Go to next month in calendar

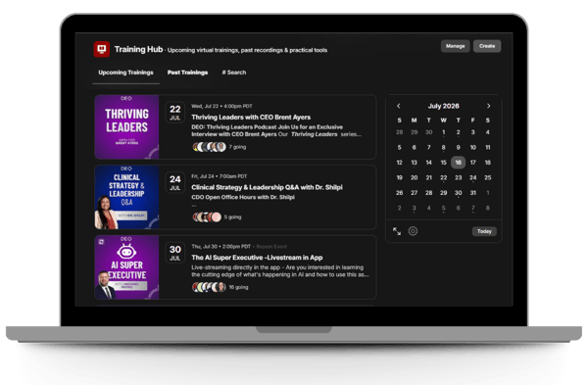pos(488,106)
